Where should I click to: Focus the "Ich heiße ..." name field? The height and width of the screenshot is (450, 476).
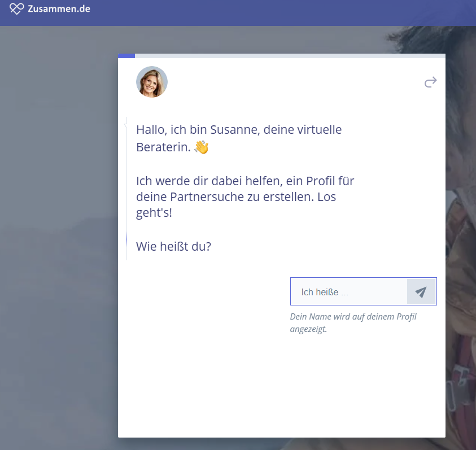[349, 291]
